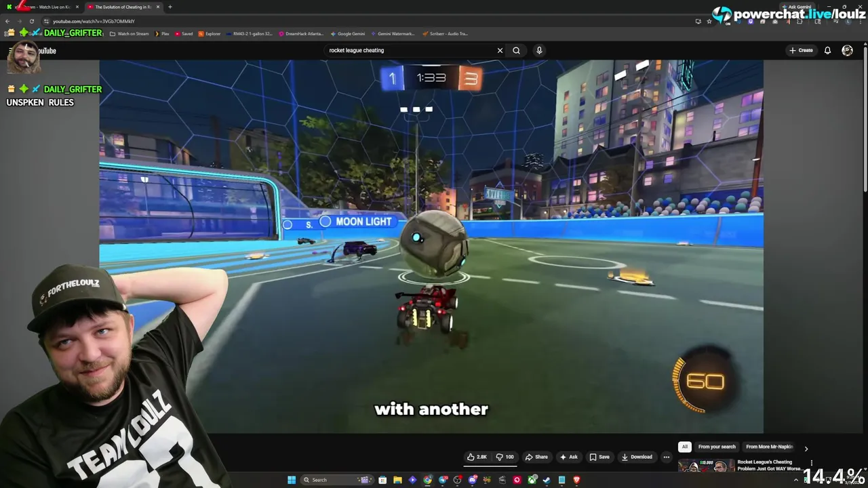The width and height of the screenshot is (868, 488).
Task: Open the red circular taskbar app icon
Action: pos(517,480)
